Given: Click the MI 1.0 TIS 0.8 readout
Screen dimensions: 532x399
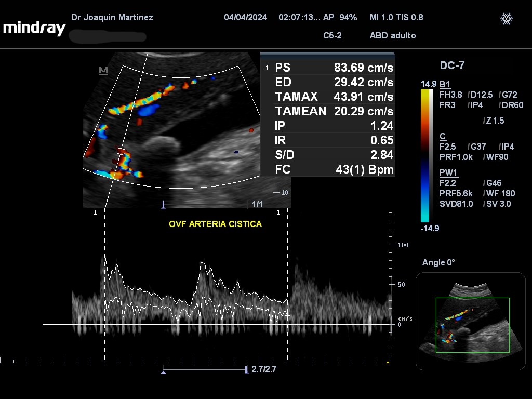Looking at the screenshot, I should coord(396,17).
